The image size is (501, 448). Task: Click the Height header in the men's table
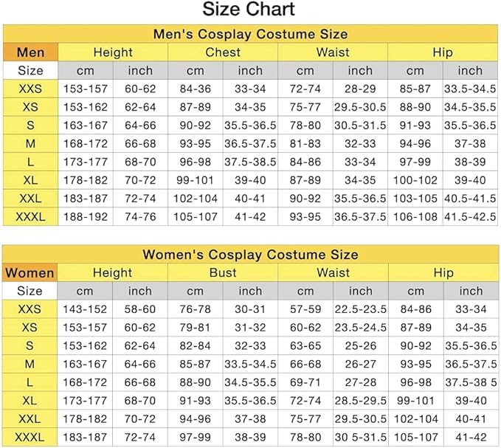(x=113, y=52)
